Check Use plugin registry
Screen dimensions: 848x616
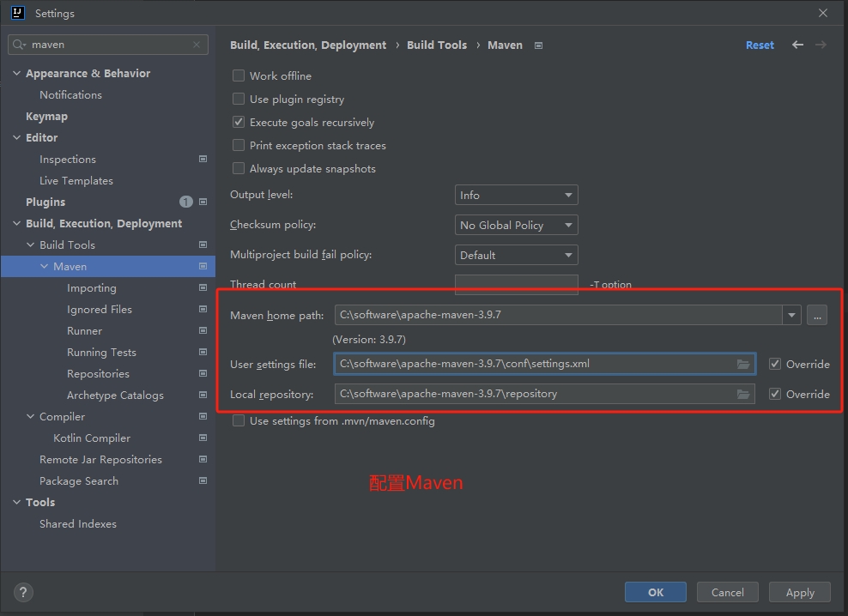[x=239, y=99]
